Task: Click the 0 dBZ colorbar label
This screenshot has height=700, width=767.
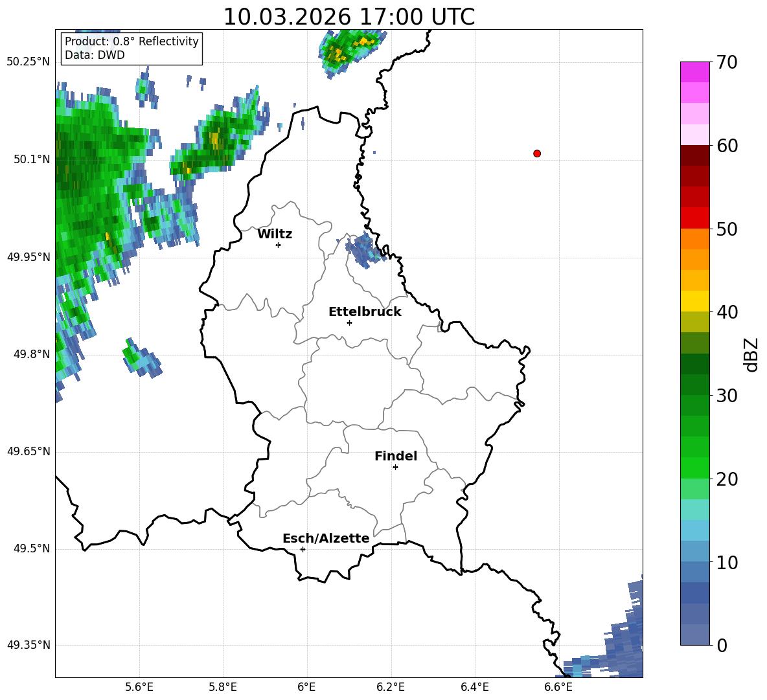Action: click(x=722, y=646)
